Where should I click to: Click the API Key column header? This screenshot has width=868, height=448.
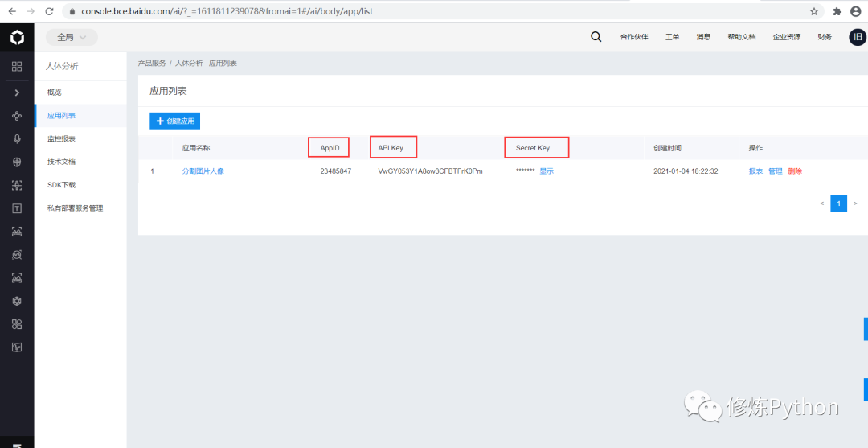[391, 148]
